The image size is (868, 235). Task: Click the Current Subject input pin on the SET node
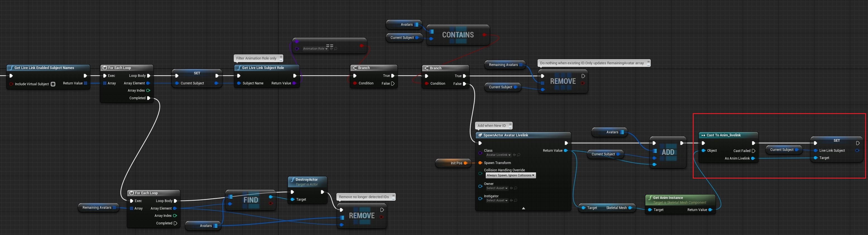(177, 83)
